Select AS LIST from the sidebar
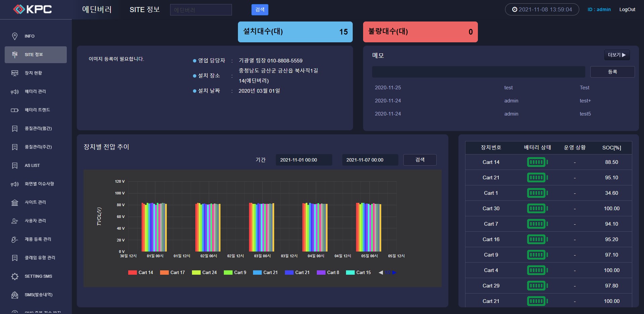 tap(32, 166)
